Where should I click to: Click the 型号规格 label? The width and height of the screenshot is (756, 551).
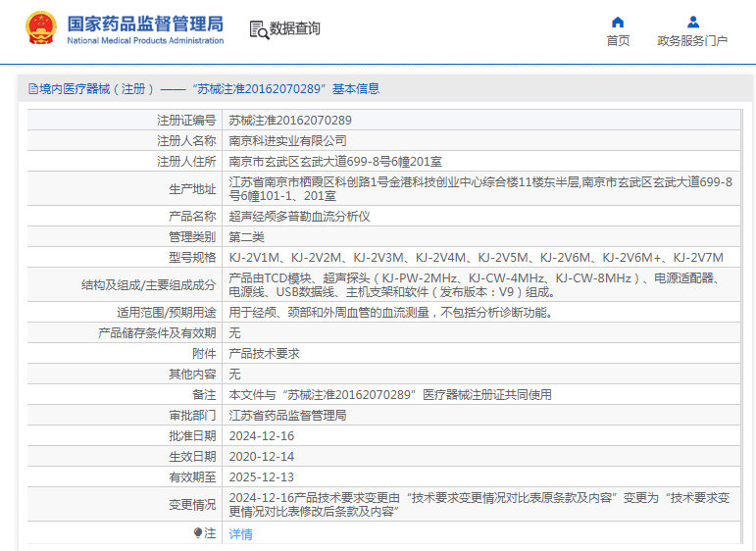pos(192,258)
